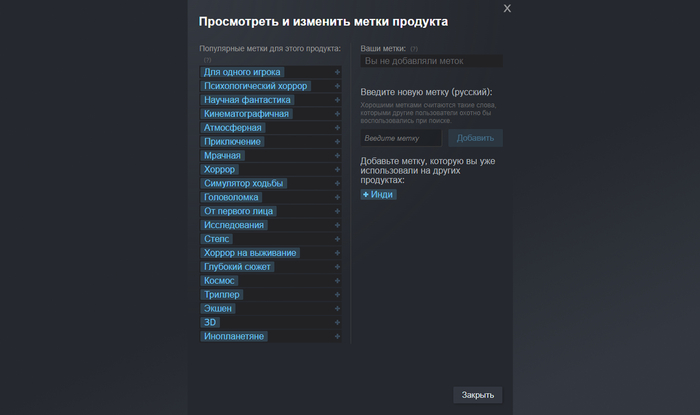
Task: Choose the 'Глубокий сюжет' tag label
Action: tap(237, 267)
